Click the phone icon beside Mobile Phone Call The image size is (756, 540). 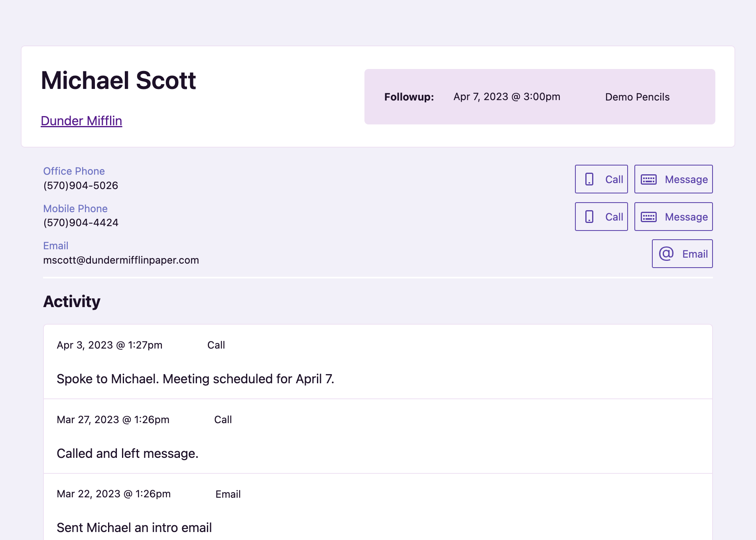[x=589, y=217]
